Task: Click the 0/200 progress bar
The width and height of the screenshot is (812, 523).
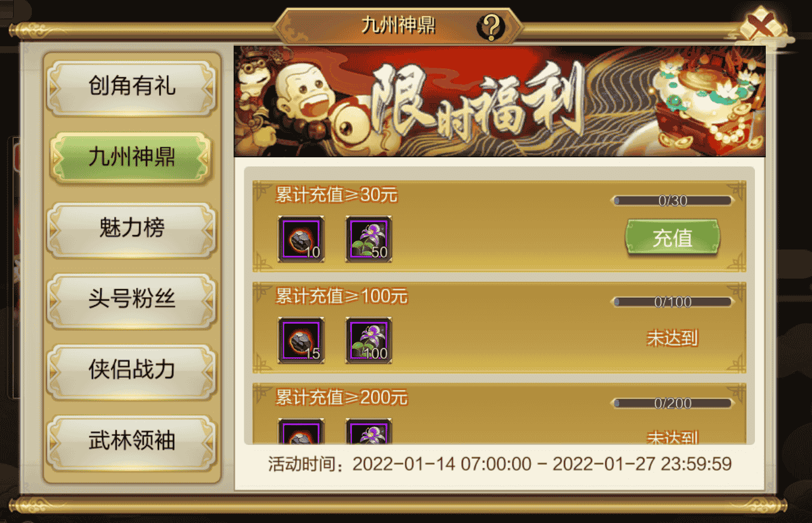Action: 672,404
